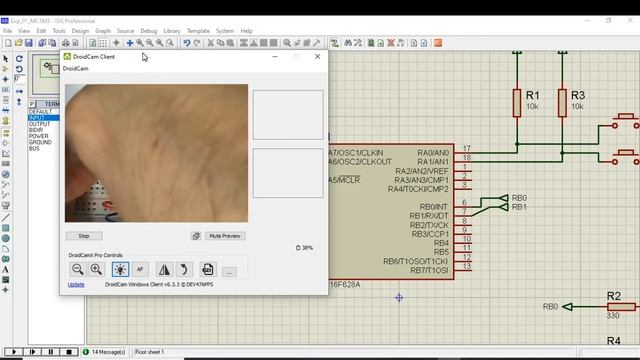Screen dimensions: 640x360
Task: Click the DroidCam webcam video preview
Action: (156, 153)
